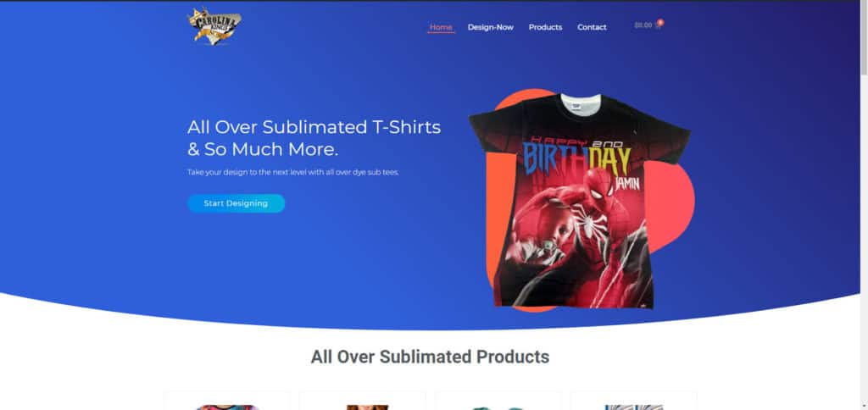Click the Start Designing button

click(x=236, y=203)
